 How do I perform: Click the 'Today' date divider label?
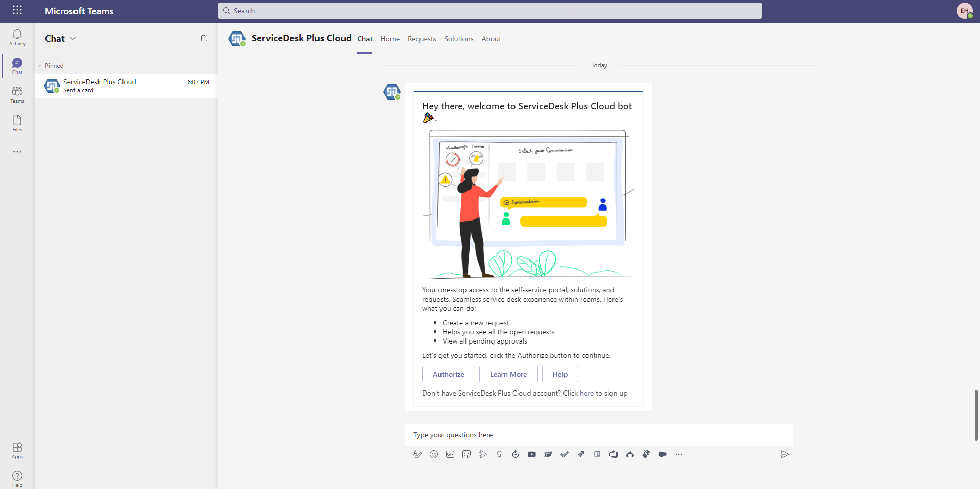pyautogui.click(x=599, y=65)
